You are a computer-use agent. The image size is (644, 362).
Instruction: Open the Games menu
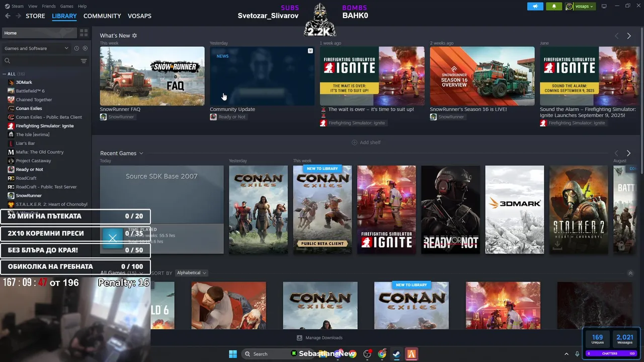pyautogui.click(x=66, y=6)
